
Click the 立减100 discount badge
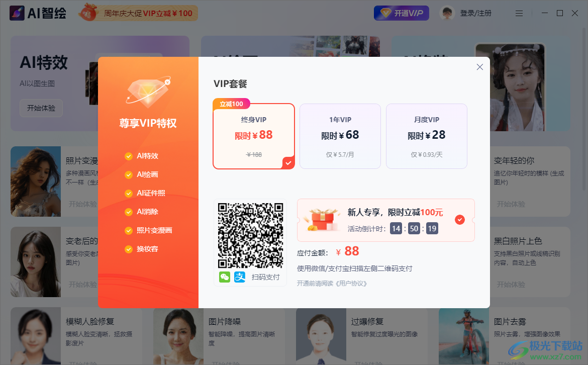(231, 104)
